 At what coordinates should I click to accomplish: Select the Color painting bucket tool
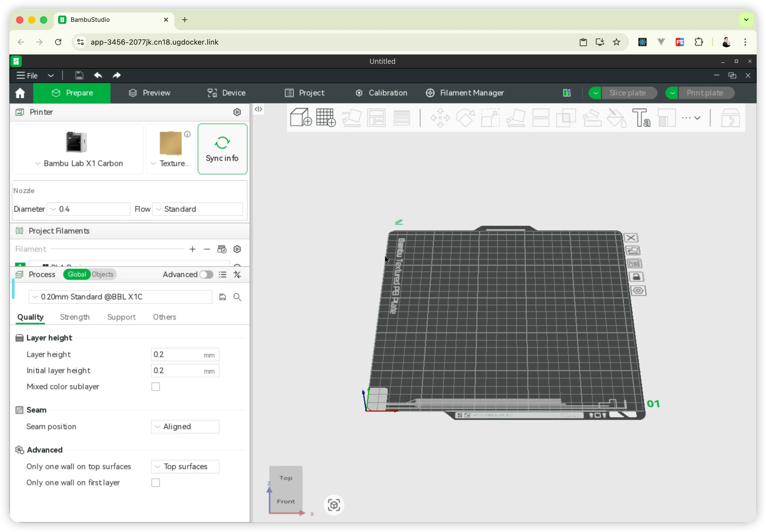tap(616, 117)
